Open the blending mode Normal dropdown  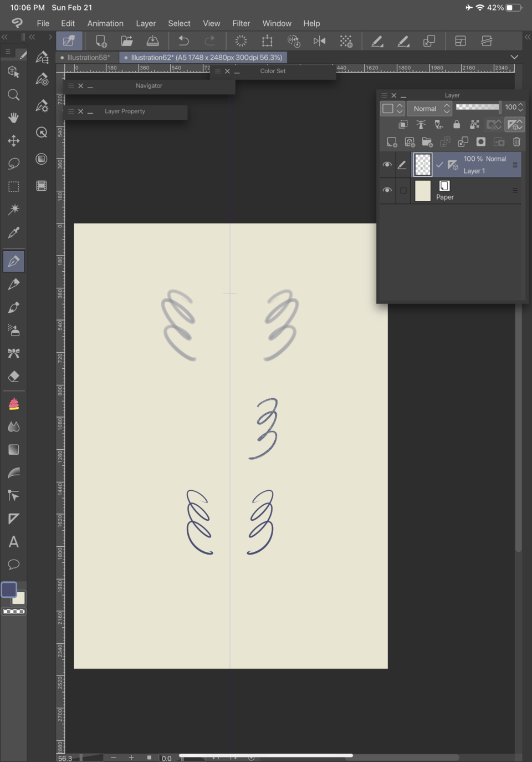429,109
